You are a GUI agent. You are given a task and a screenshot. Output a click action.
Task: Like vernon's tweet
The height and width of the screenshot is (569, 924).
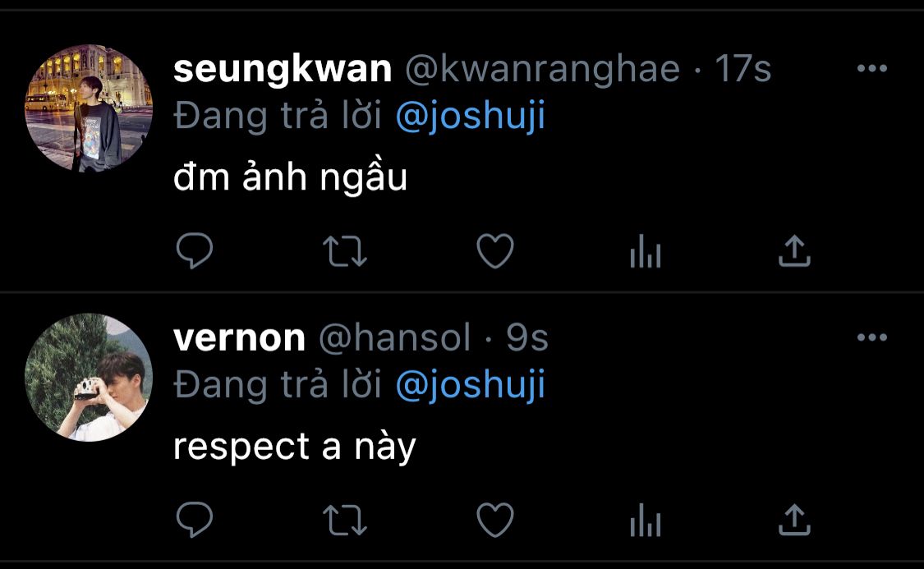tap(495, 520)
